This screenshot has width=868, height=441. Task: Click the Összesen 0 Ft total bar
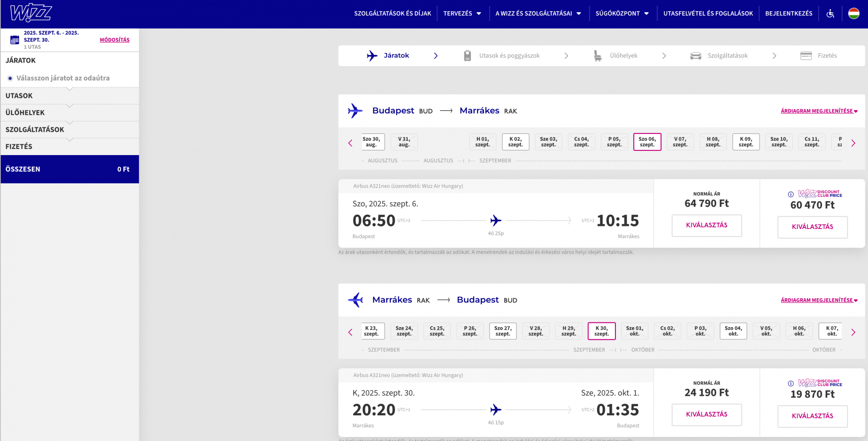[69, 169]
